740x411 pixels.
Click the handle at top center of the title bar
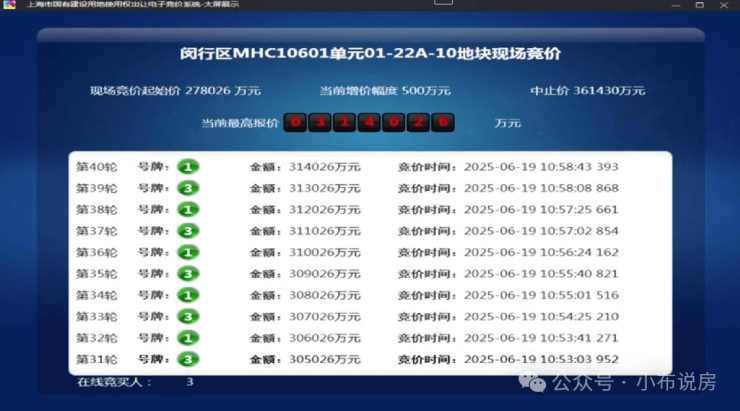(x=443, y=2)
